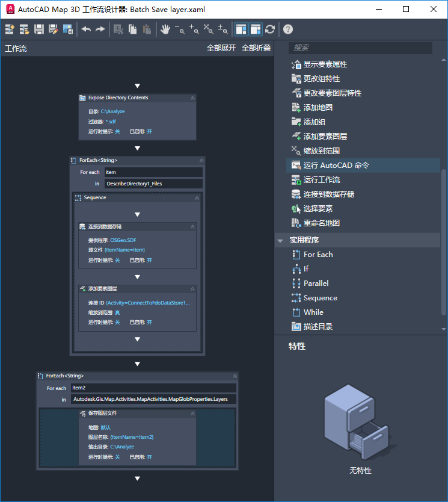Open an existing workflow file
Image resolution: width=448 pixels, height=502 pixels.
24,29
